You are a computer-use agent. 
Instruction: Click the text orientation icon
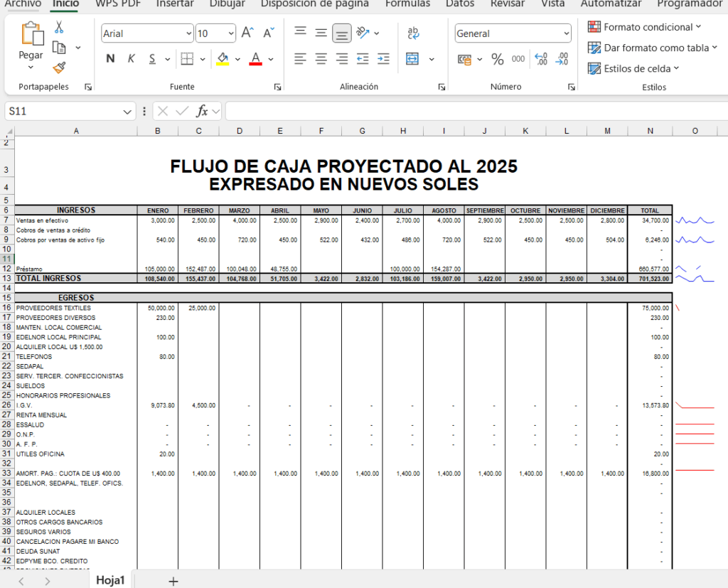363,33
